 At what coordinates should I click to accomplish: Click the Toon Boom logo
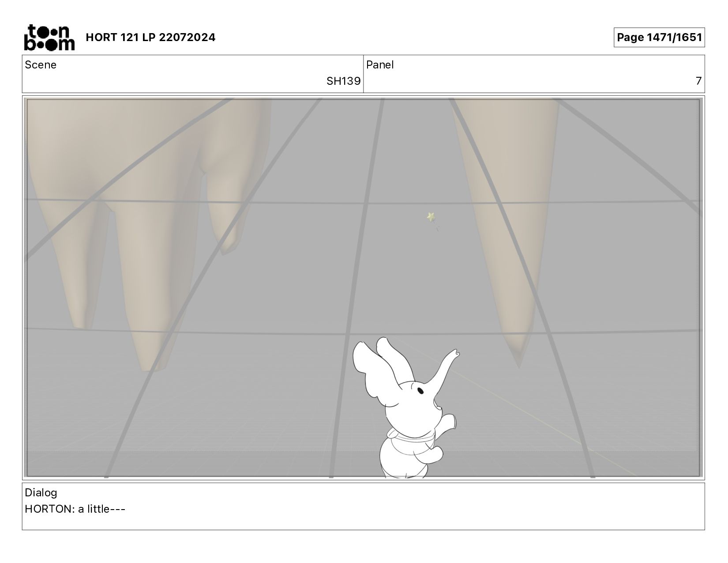click(x=49, y=38)
